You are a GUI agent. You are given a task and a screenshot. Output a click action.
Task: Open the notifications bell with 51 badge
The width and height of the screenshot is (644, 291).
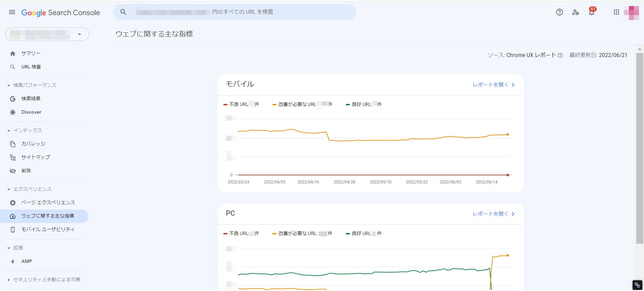(592, 12)
